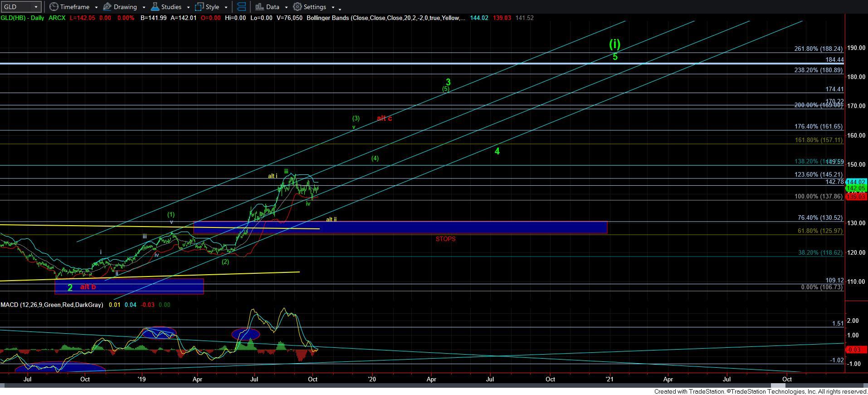The width and height of the screenshot is (868, 395).
Task: Open the Drawing menu
Action: pos(125,7)
